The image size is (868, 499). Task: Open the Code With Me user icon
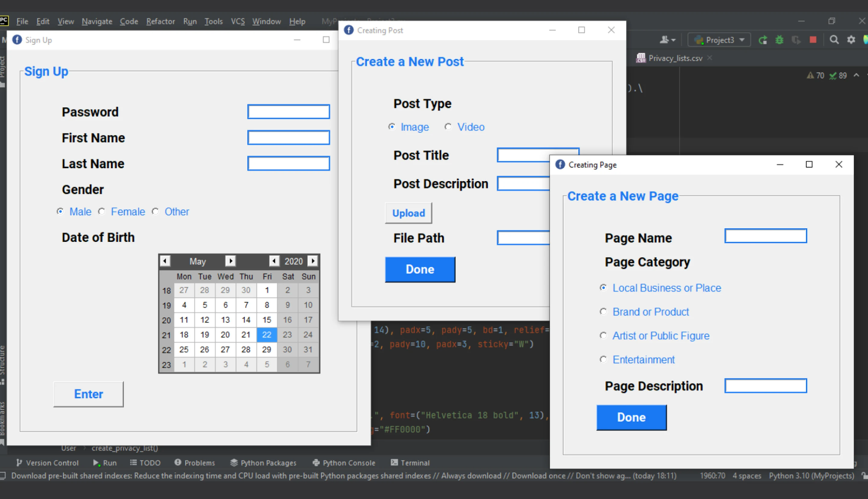(667, 40)
